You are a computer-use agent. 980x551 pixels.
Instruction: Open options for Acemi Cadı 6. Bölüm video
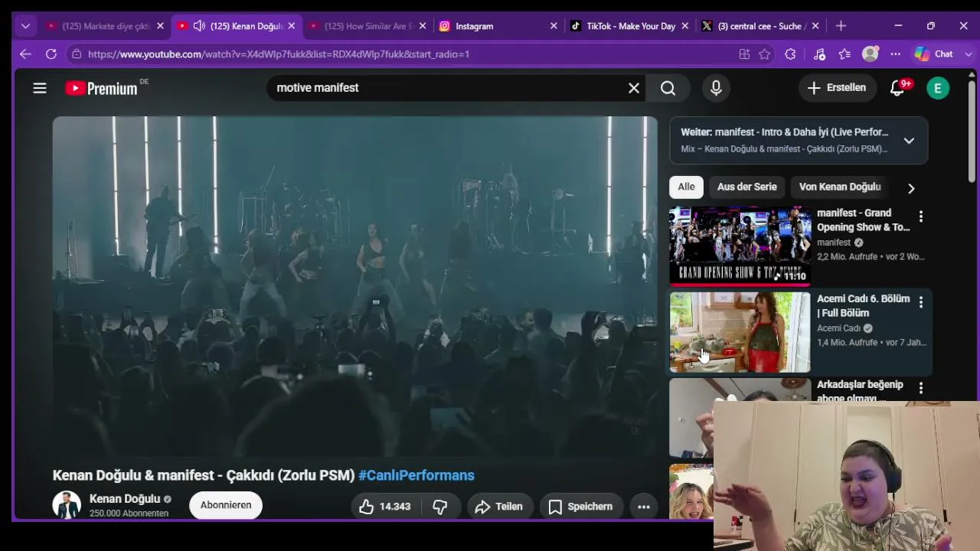pyautogui.click(x=921, y=303)
